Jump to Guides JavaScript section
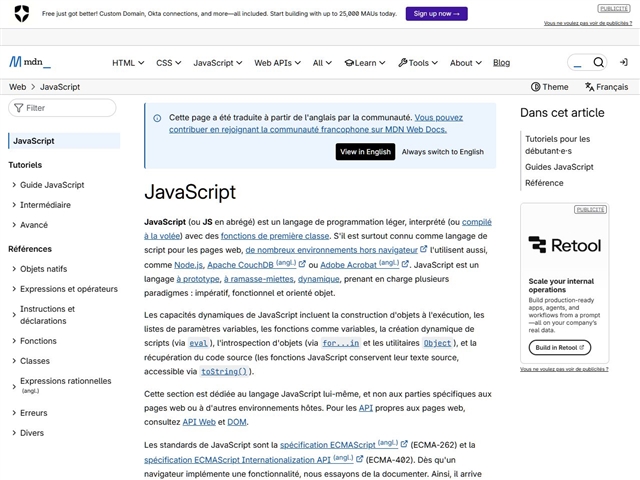Viewport: 640px width, 480px height. pyautogui.click(x=559, y=167)
